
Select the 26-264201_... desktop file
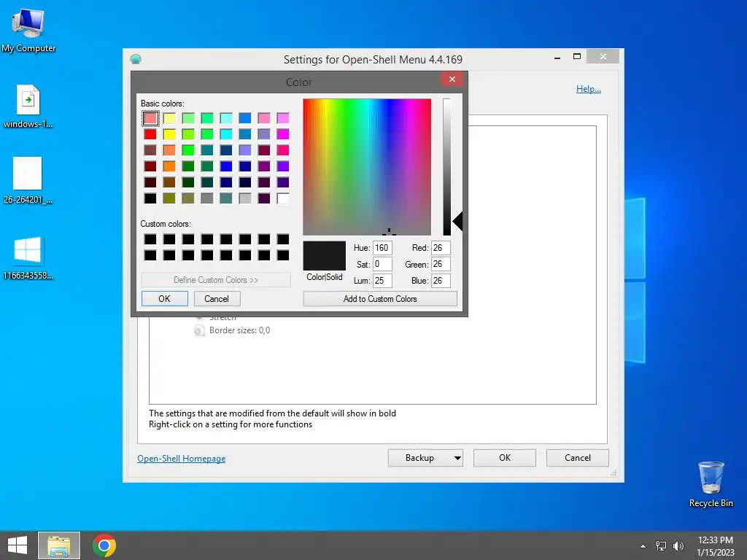point(28,181)
